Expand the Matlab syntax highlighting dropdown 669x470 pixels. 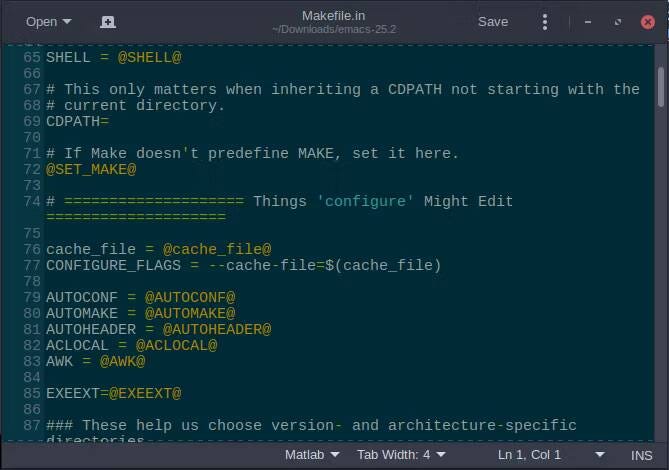(311, 455)
